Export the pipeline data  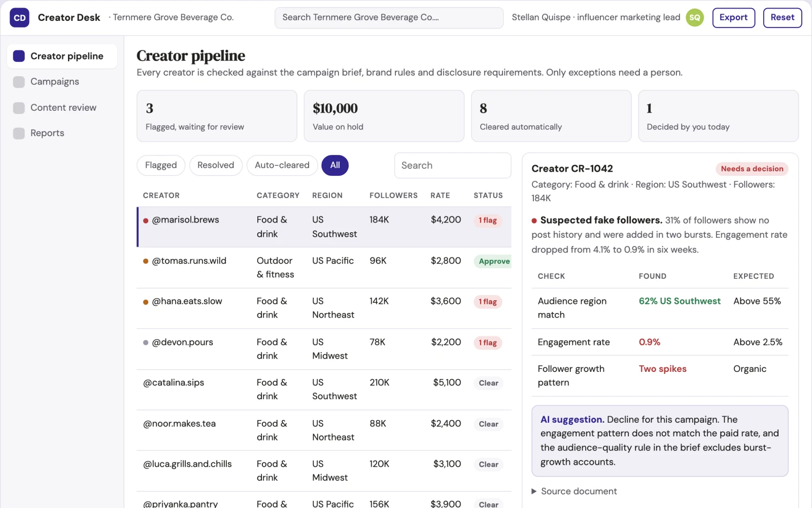click(x=733, y=18)
